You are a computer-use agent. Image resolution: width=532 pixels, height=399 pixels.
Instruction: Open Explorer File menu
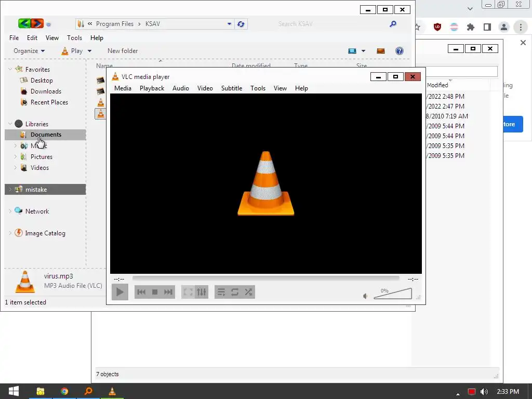point(14,37)
